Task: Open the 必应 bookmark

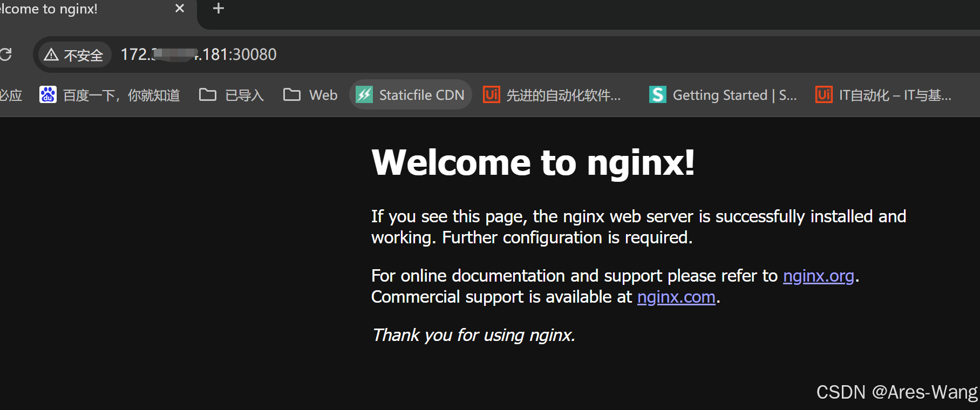Action: click(11, 95)
